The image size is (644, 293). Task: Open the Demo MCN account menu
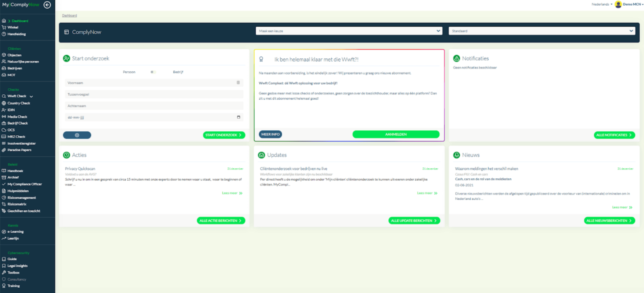(x=629, y=4)
